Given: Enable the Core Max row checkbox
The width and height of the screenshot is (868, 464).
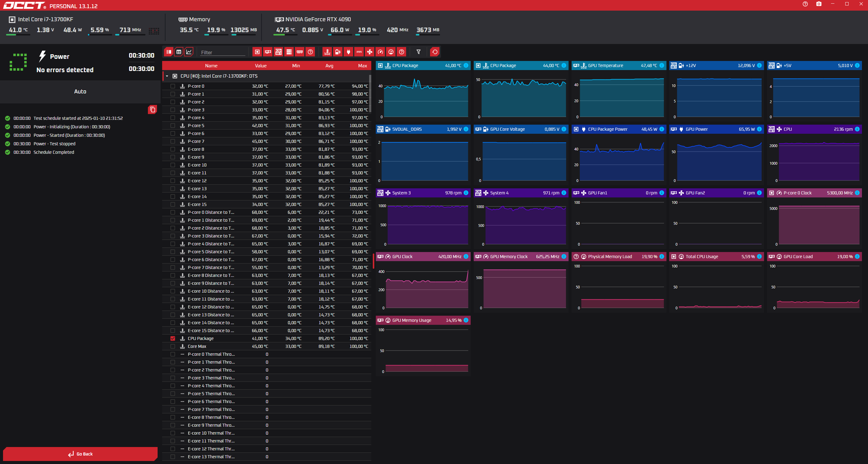Looking at the screenshot, I should click(173, 346).
